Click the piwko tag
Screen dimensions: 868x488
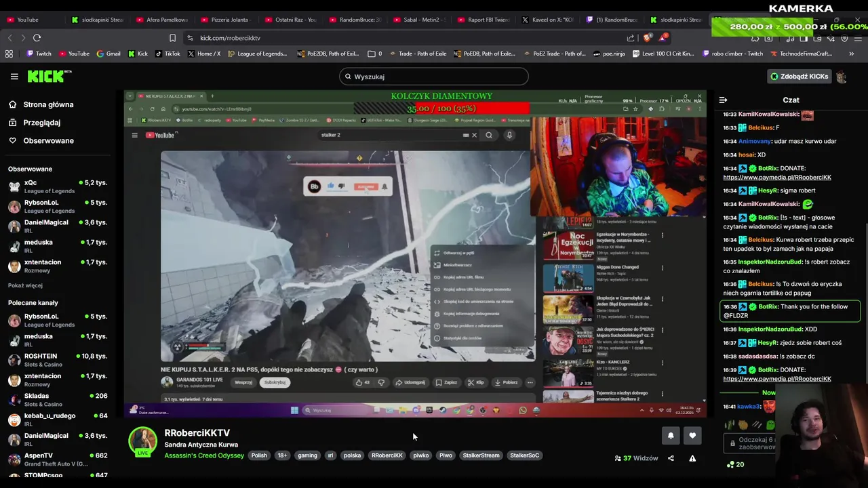tap(421, 455)
